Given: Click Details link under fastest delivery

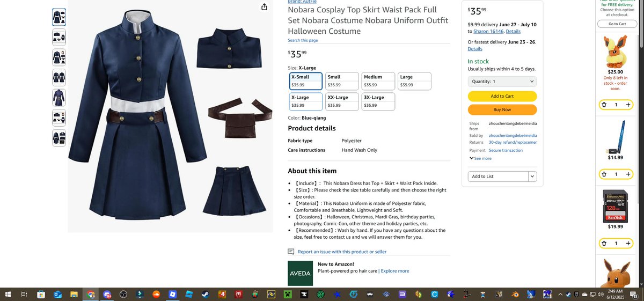Looking at the screenshot, I should 475,49.
